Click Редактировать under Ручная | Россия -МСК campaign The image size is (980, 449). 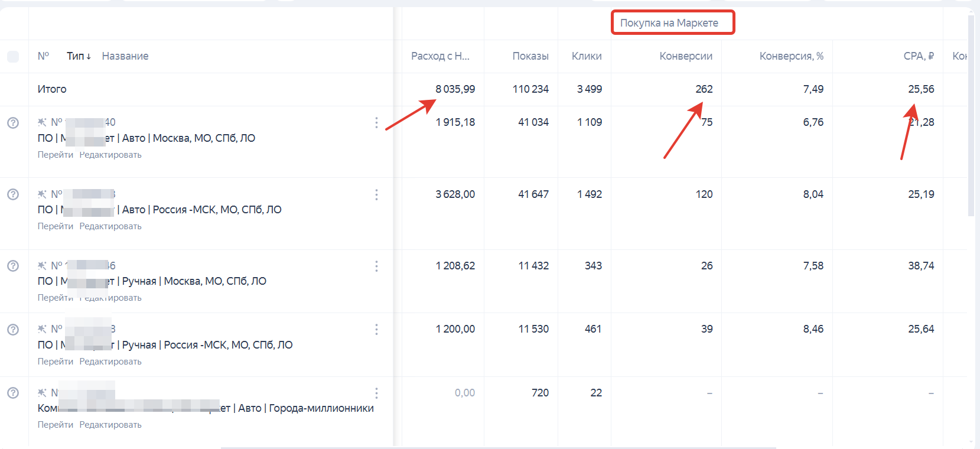110,362
